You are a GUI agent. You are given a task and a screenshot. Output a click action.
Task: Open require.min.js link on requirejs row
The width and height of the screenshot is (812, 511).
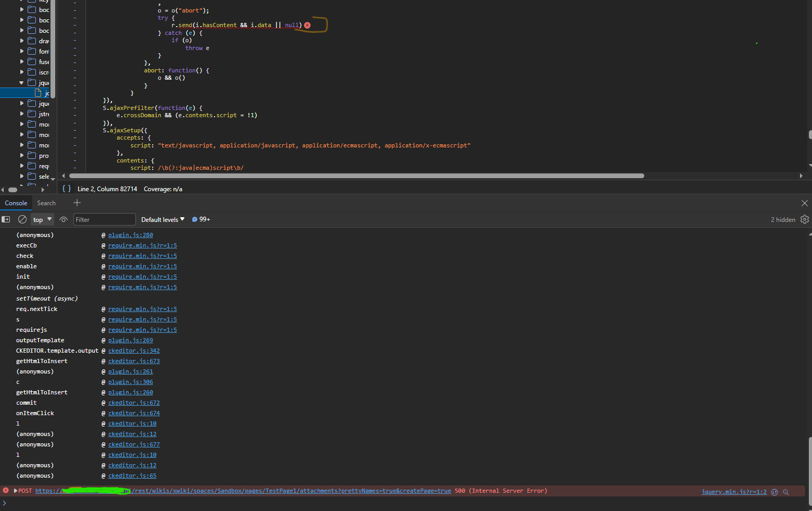coord(143,330)
